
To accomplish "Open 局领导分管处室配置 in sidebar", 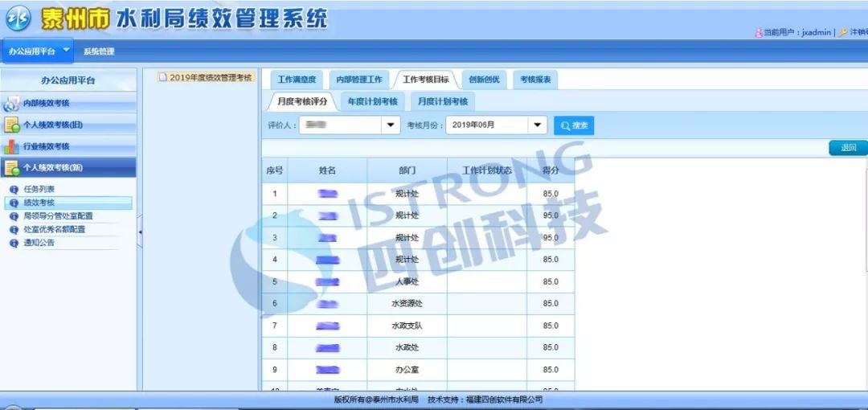I will tap(58, 216).
